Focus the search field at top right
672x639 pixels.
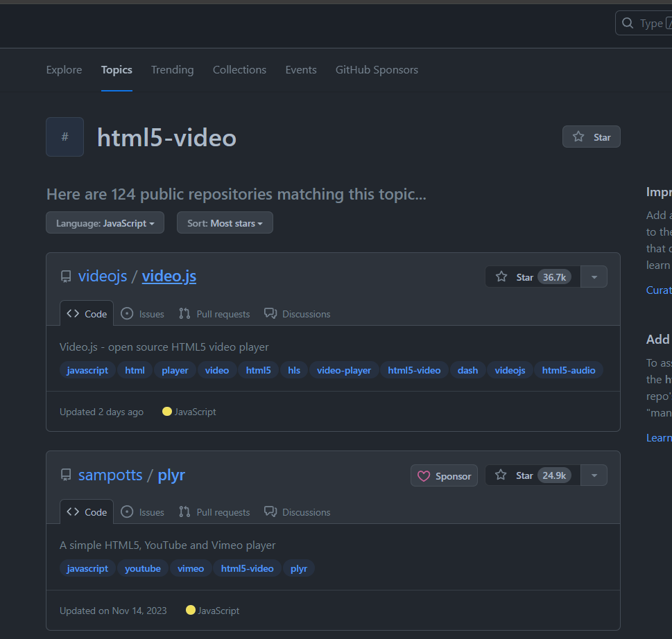point(644,23)
